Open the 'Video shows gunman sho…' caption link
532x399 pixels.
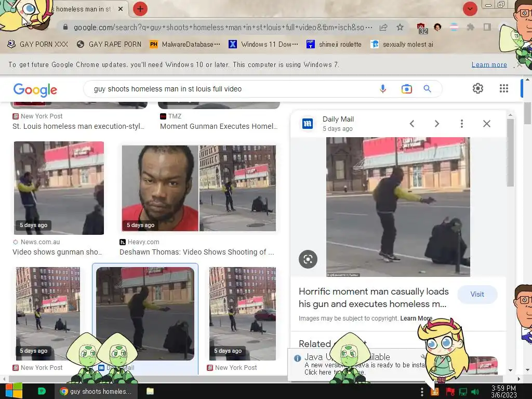point(57,252)
